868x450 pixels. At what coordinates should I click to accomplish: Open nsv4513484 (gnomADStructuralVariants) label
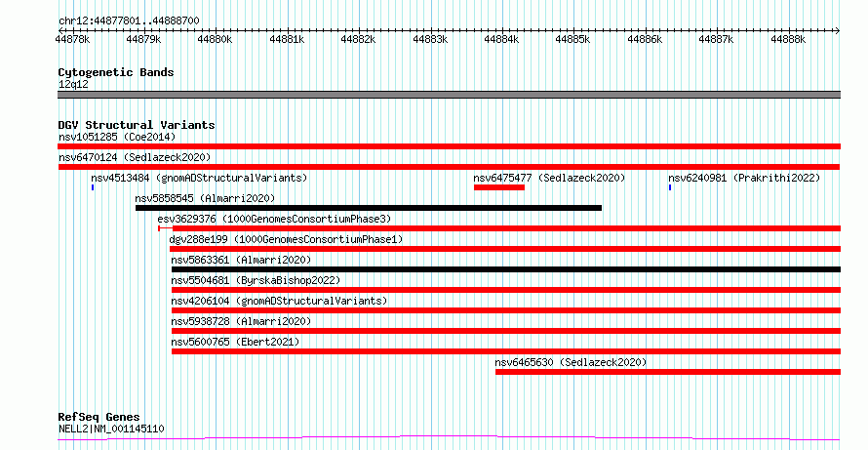click(x=199, y=178)
